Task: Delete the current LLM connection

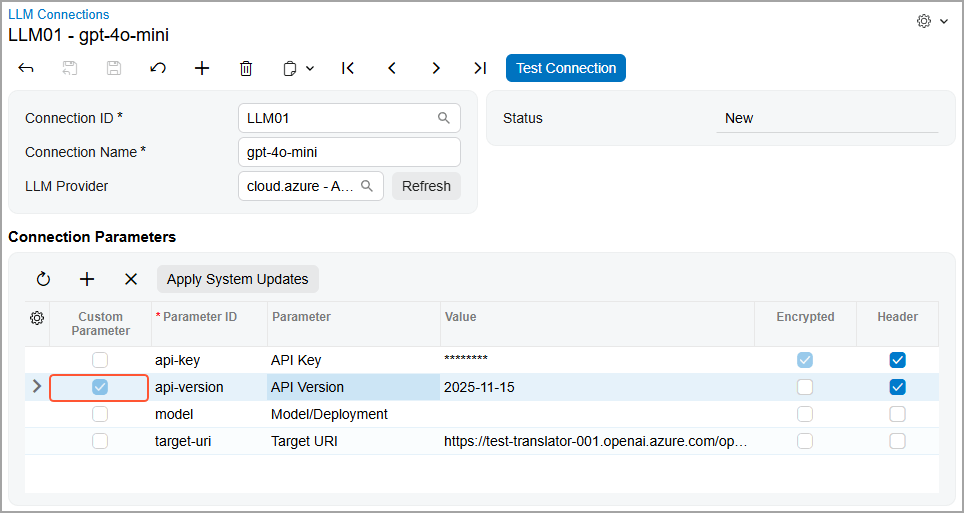Action: (x=246, y=68)
